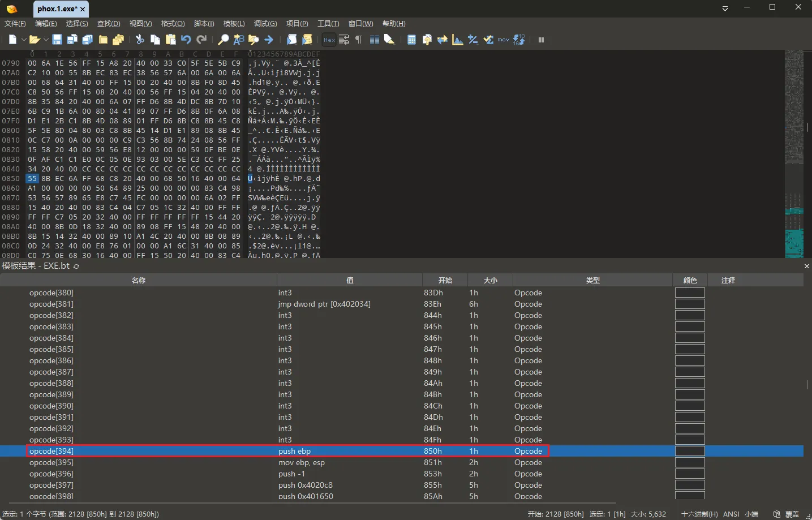Cut selection with the scissors icon
812x520 pixels.
(140, 40)
